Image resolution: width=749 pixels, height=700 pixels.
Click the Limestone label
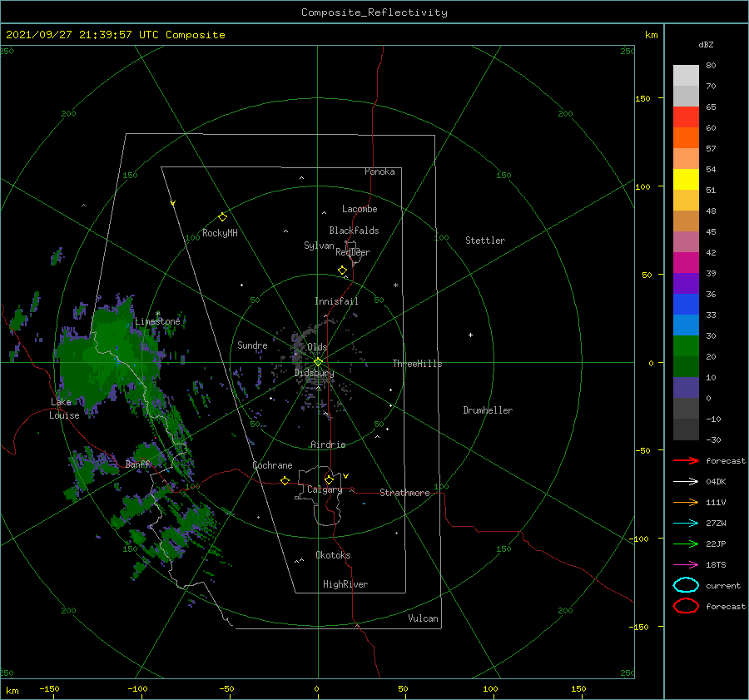coord(157,321)
